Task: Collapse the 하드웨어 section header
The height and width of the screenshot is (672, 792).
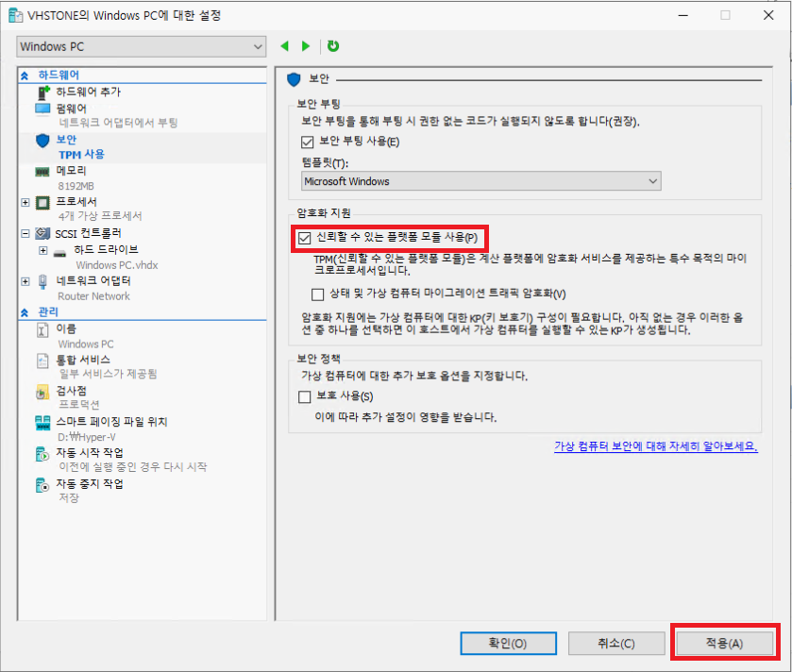Action: point(25,76)
